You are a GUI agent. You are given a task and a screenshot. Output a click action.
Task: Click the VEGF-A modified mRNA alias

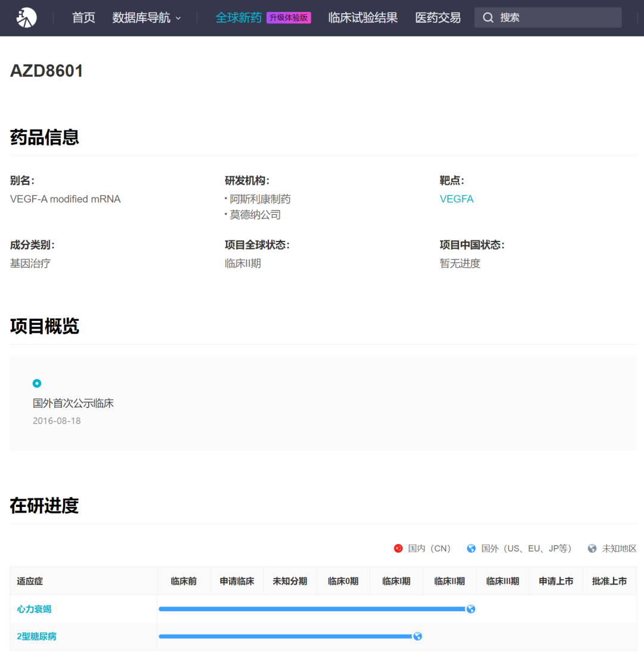(x=66, y=199)
